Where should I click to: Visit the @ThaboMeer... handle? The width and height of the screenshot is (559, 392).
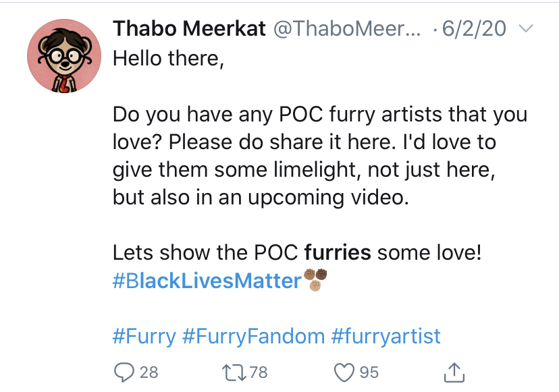coord(347,28)
